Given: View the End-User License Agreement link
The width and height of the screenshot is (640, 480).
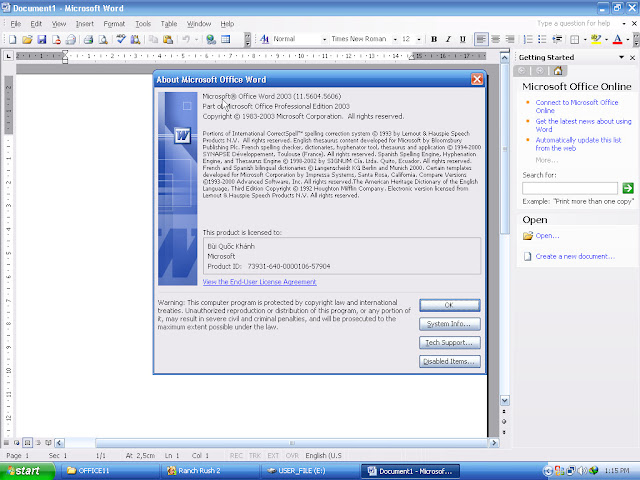Looking at the screenshot, I should (259, 282).
